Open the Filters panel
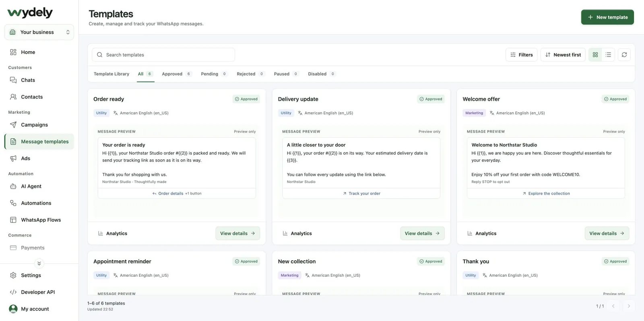644x321 pixels. 522,55
